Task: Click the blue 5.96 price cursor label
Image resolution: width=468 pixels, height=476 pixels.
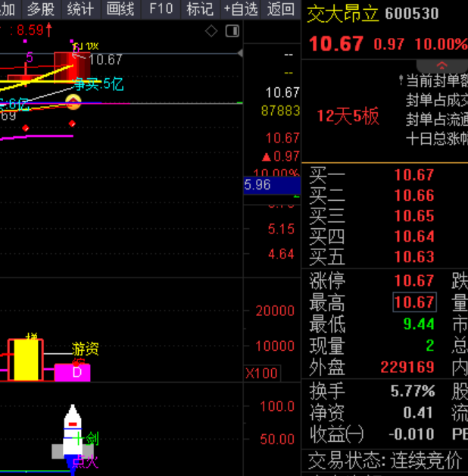Action: [x=272, y=185]
